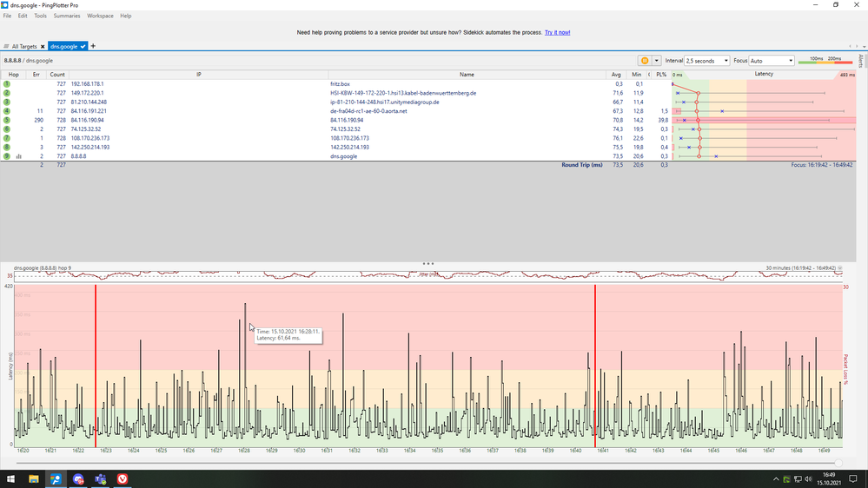
Task: Open the Summaries menu
Action: point(67,16)
